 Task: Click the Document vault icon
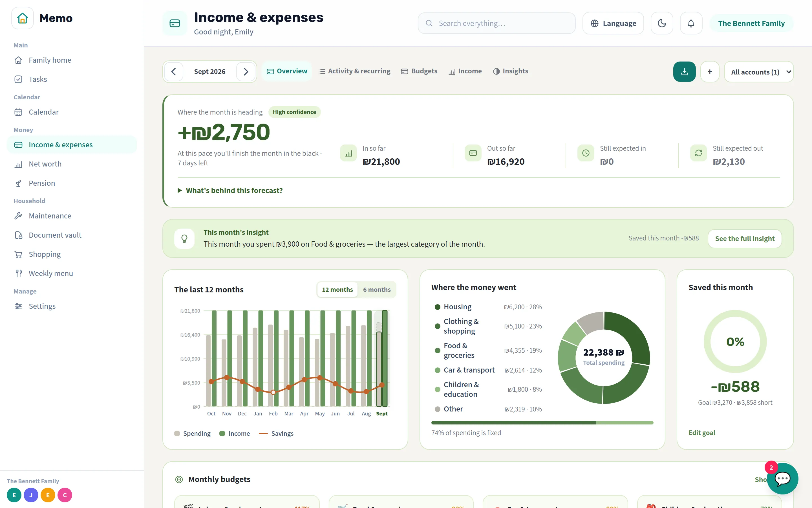click(x=18, y=235)
